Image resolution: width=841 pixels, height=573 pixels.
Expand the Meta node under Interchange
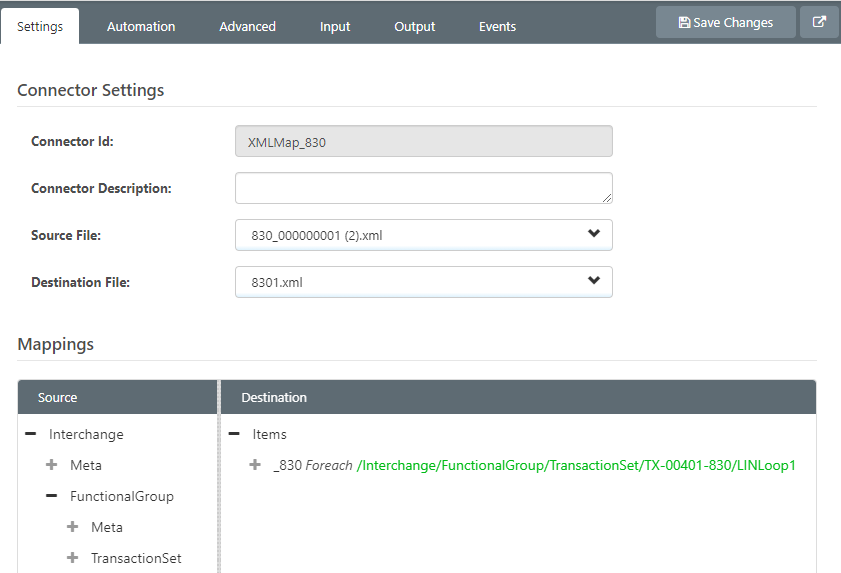pyautogui.click(x=51, y=465)
